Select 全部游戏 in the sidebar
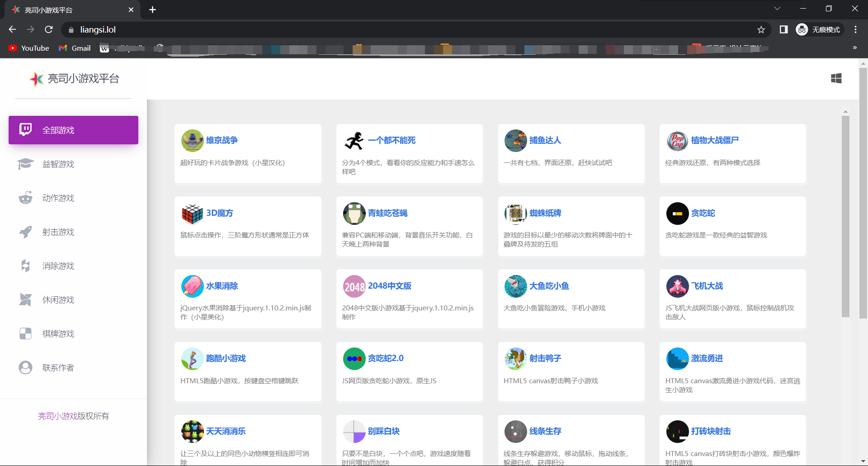The height and width of the screenshot is (466, 868). 73,130
